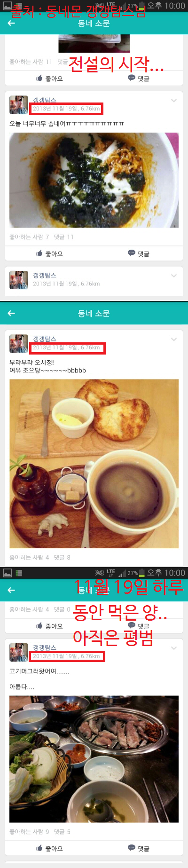This screenshot has width=188, height=868.
Task: Tap 좋아요 thumbs-up under the cropped top post
Action: pyautogui.click(x=49, y=79)
